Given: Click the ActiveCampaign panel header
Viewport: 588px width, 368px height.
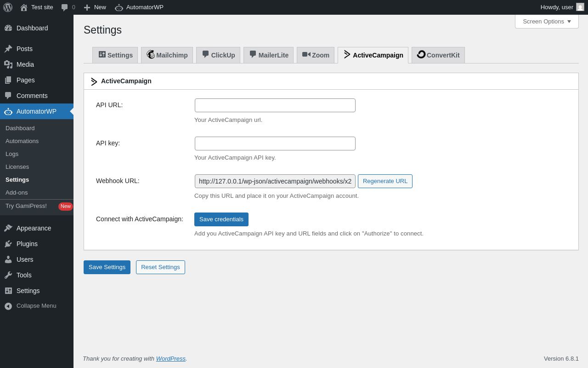Looking at the screenshot, I should pyautogui.click(x=331, y=81).
